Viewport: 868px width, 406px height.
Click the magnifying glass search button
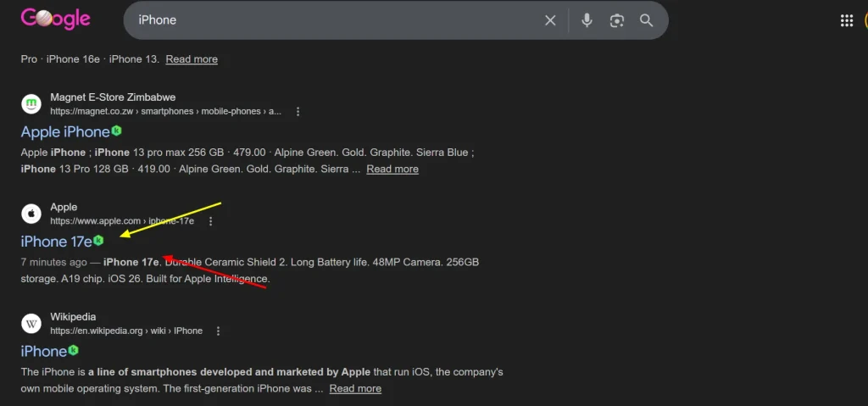[646, 20]
